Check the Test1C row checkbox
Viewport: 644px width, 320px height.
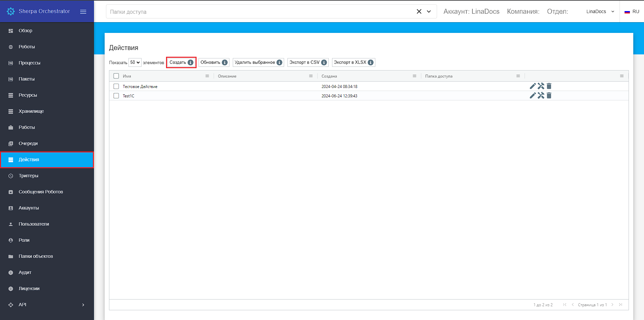point(116,96)
